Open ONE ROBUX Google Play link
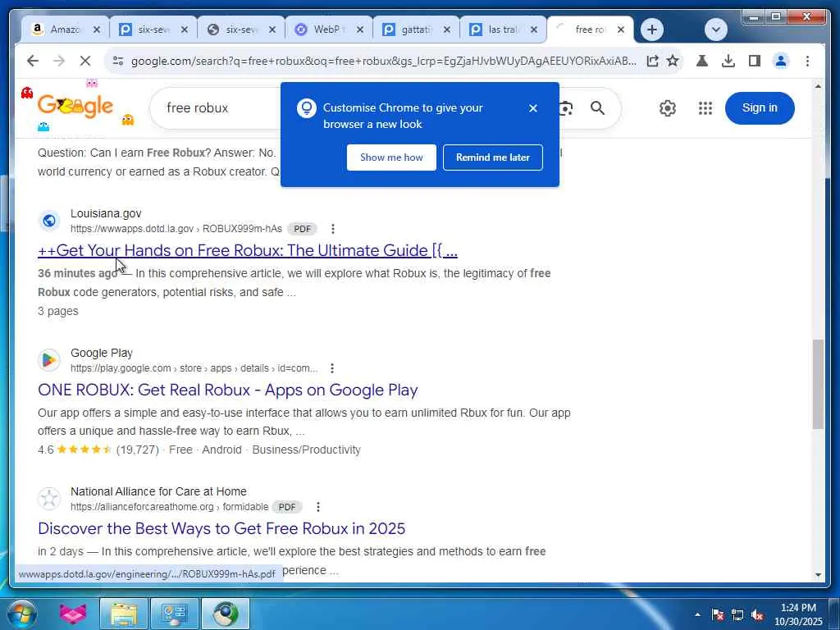Viewport: 840px width, 630px height. [228, 390]
